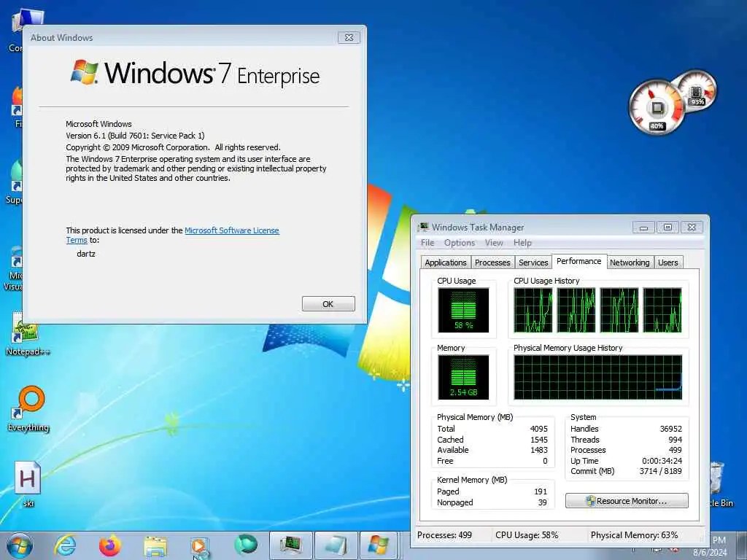Screen dimensions: 747x560
Task: Click CPU Usage: 58% in the status bar
Action: [x=527, y=535]
